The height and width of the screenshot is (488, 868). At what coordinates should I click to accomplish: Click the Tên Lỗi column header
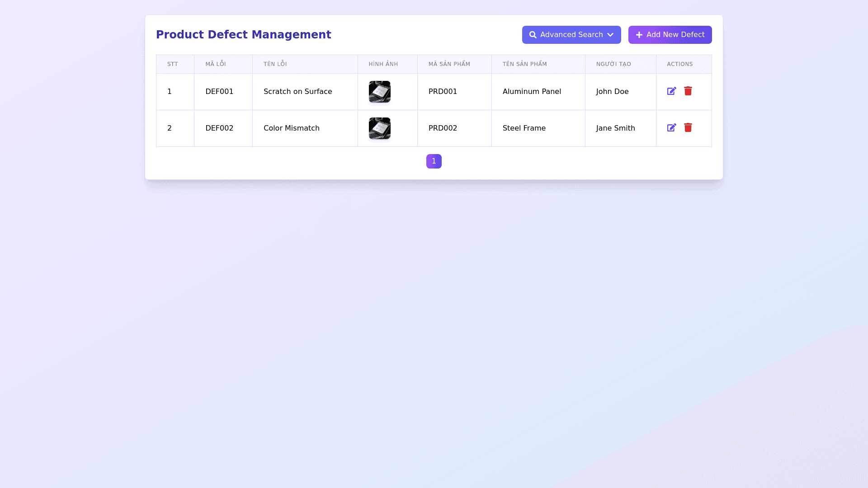pyautogui.click(x=275, y=64)
